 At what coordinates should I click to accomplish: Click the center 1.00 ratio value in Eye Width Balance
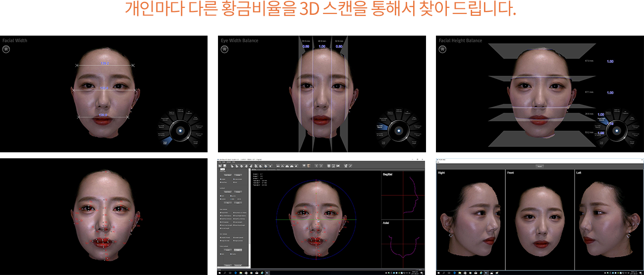322,46
